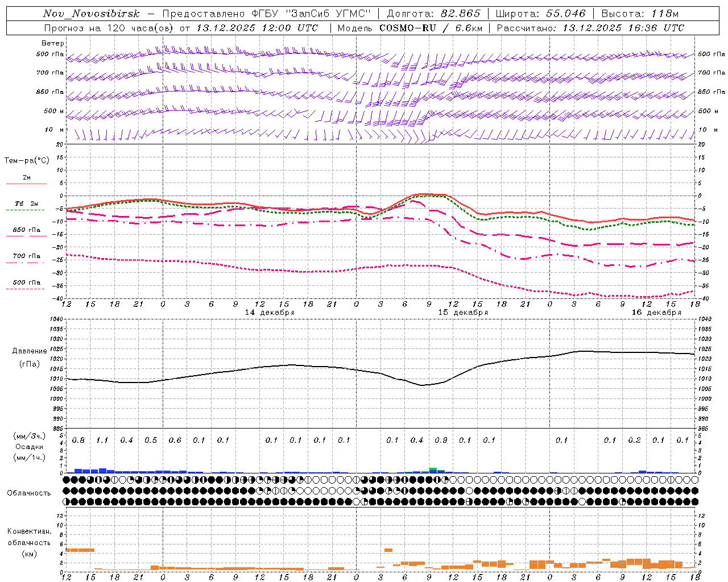Click the 500 гПа temperature legend entry
Screen dimensions: 728x582
[x=27, y=282]
